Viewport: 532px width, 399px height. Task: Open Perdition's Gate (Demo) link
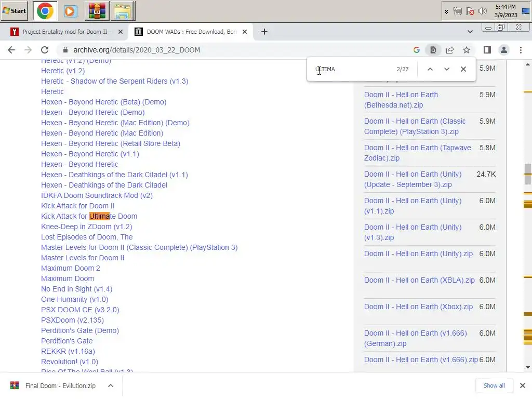tap(79, 330)
